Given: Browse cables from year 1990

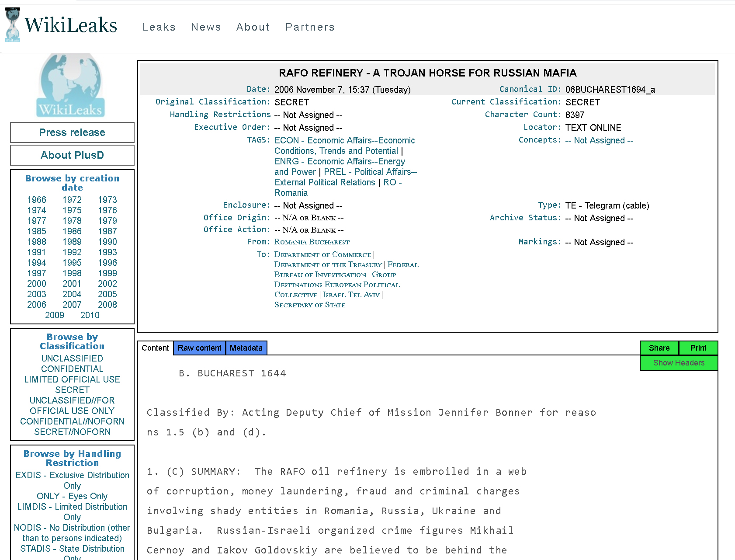Looking at the screenshot, I should 107,242.
